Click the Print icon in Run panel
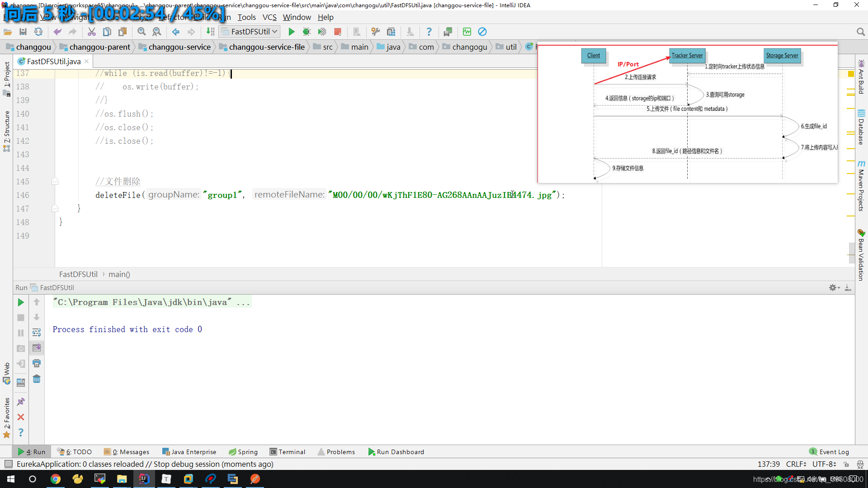The image size is (868, 488). (x=37, y=363)
